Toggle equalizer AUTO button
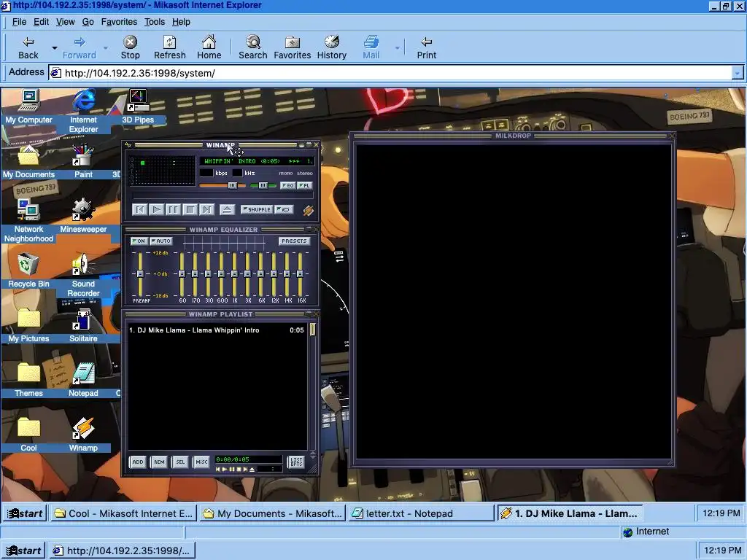This screenshot has height=560, width=747. pos(161,241)
